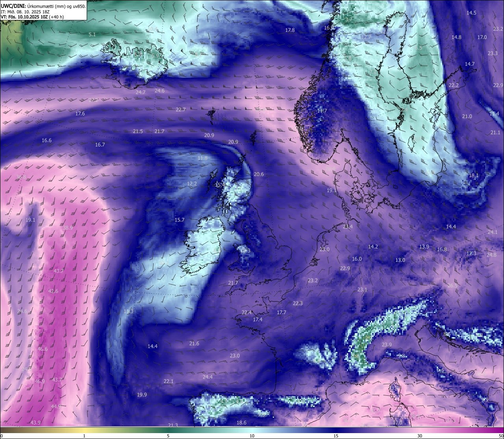Select the 16.0 value over western Germany
Screen dimensions: 504x439
(x=357, y=259)
